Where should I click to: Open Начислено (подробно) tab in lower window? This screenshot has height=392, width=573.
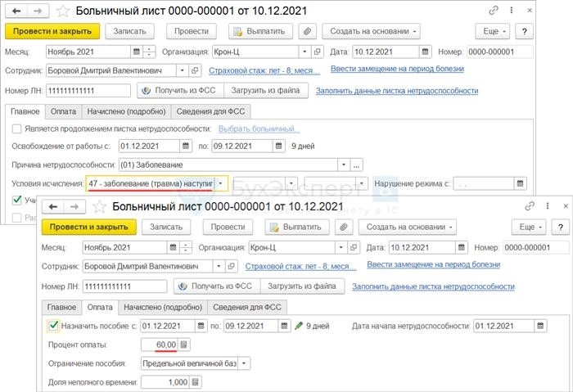click(163, 307)
